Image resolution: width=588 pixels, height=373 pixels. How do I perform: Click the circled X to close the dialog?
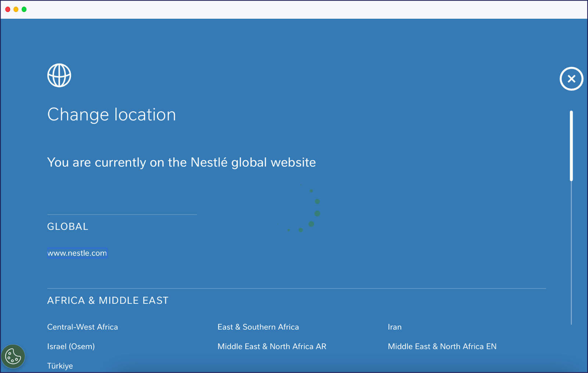tap(571, 79)
